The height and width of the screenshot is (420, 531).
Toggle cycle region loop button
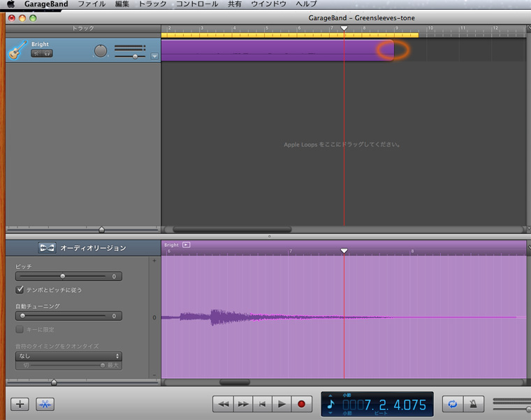point(452,404)
